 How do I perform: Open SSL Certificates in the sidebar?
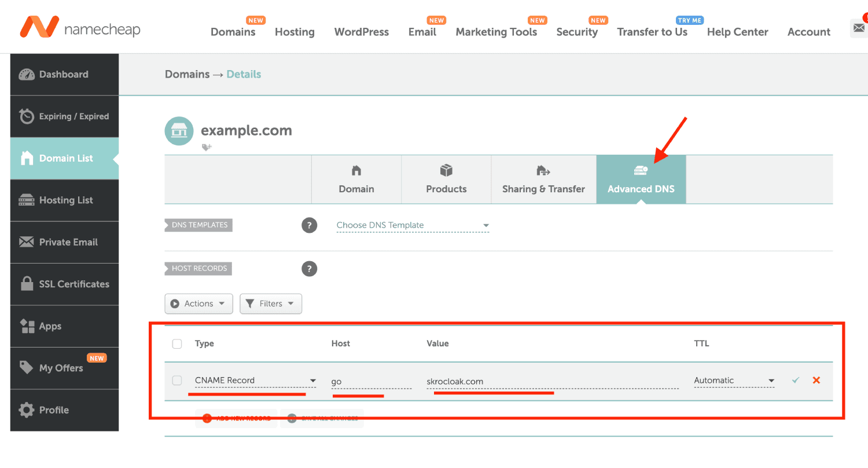click(x=64, y=284)
